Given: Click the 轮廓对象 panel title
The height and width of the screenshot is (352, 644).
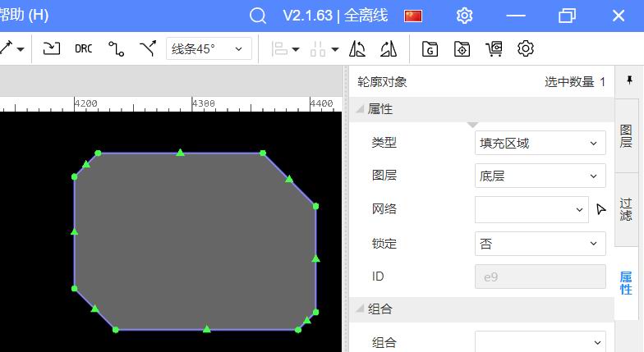Looking at the screenshot, I should [382, 82].
